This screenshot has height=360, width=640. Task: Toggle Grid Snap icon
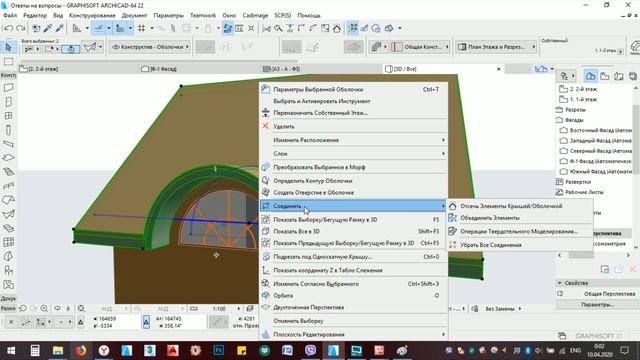point(142,28)
